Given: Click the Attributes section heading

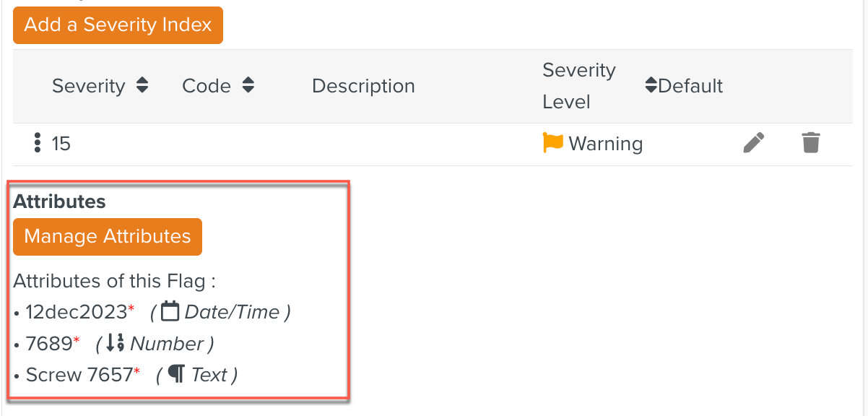Looking at the screenshot, I should 59,201.
